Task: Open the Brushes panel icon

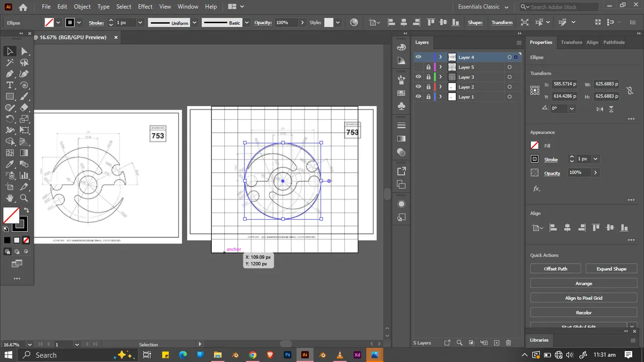Action: [x=401, y=79]
